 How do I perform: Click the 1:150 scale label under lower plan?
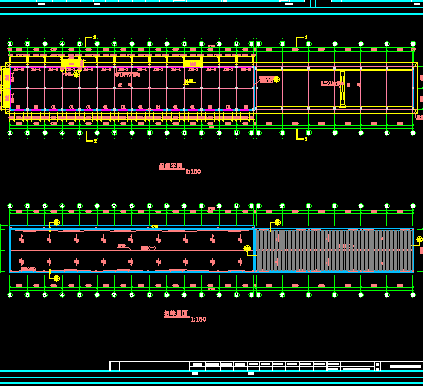point(198,319)
